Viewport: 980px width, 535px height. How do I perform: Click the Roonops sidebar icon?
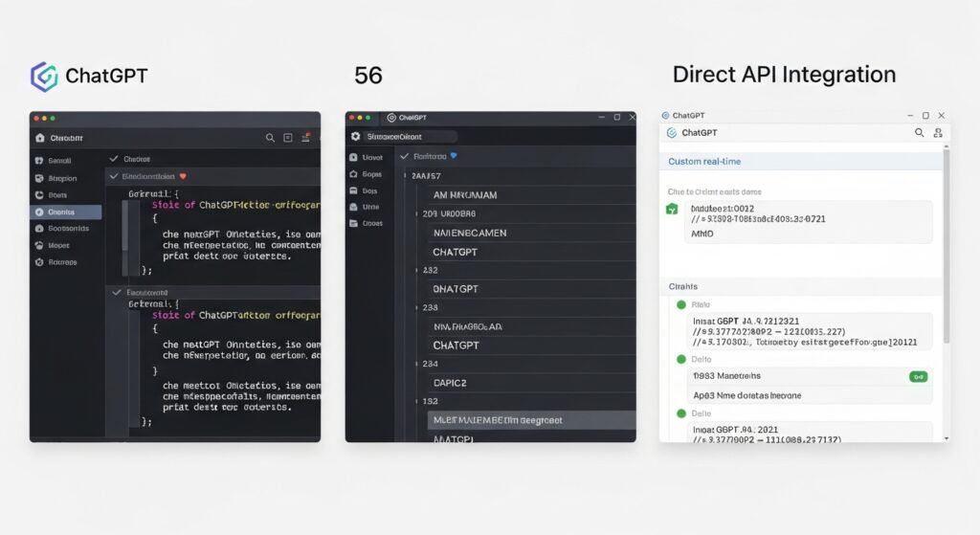[x=39, y=262]
